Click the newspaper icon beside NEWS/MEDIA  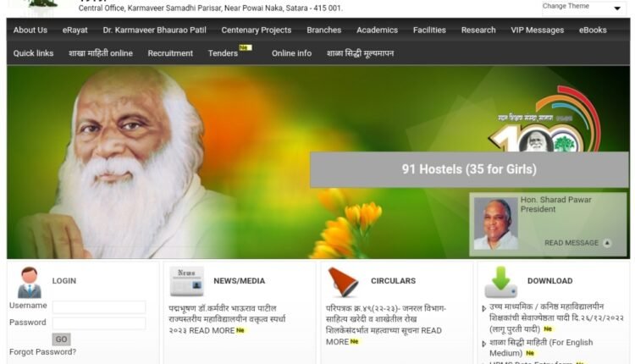(x=186, y=281)
